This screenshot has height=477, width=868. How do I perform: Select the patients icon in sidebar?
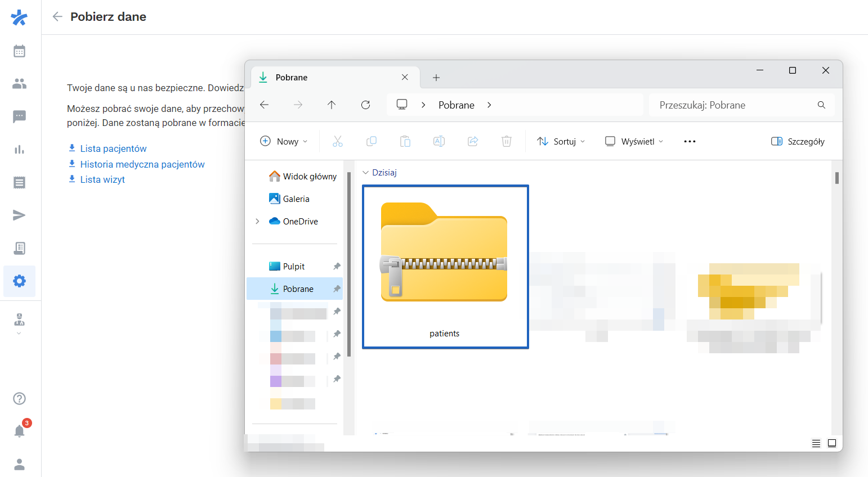click(19, 83)
